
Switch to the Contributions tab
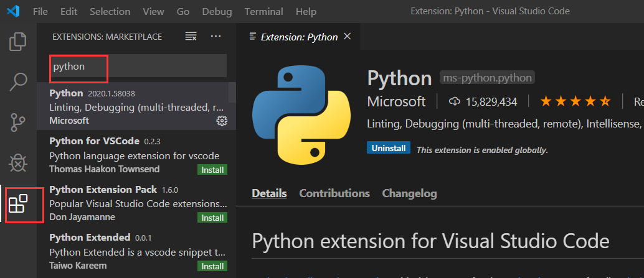pyautogui.click(x=334, y=193)
